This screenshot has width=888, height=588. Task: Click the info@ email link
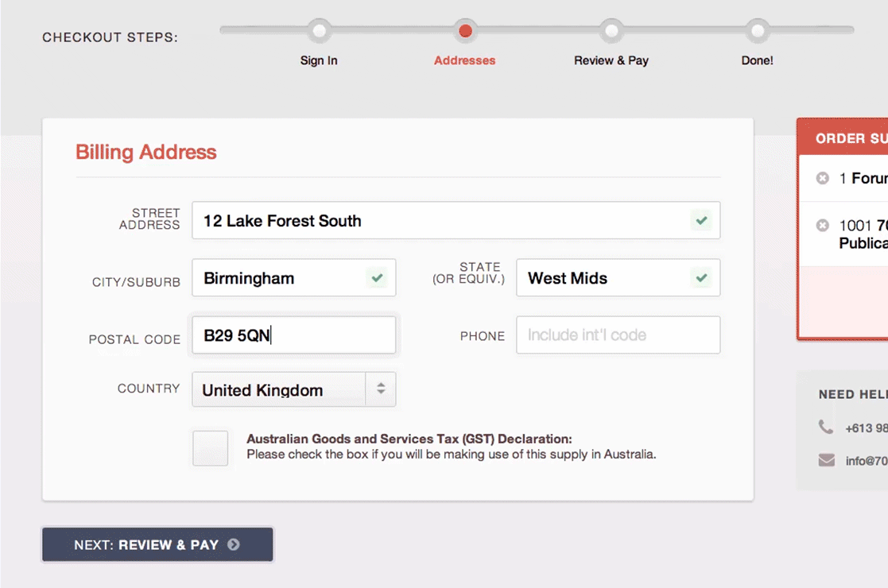[x=867, y=461]
